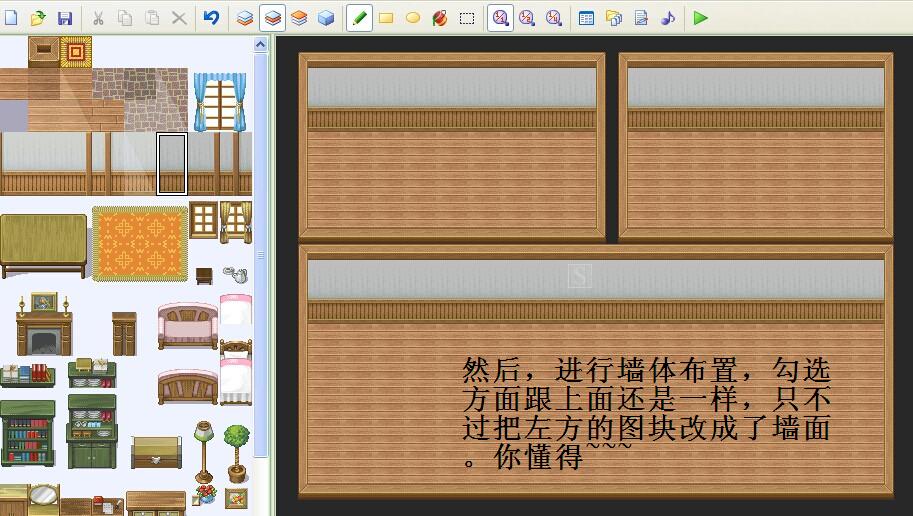Activate the dashed selection tool
913x516 pixels.
[x=467, y=18]
